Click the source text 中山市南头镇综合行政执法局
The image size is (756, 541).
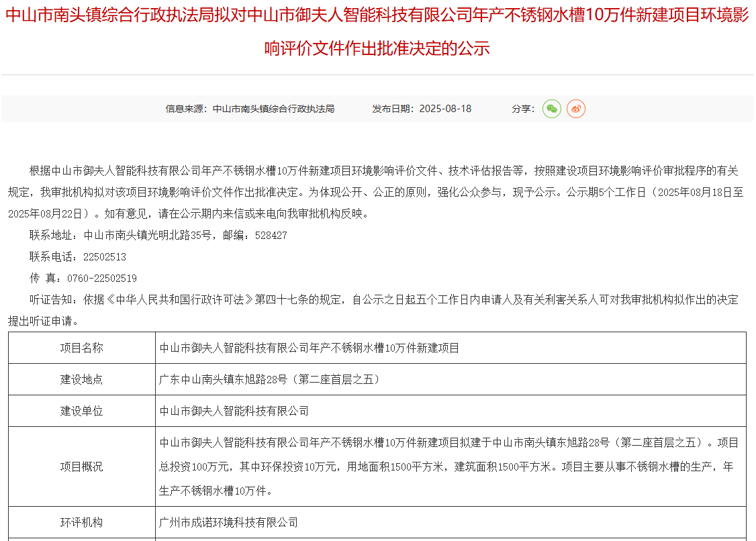point(273,109)
